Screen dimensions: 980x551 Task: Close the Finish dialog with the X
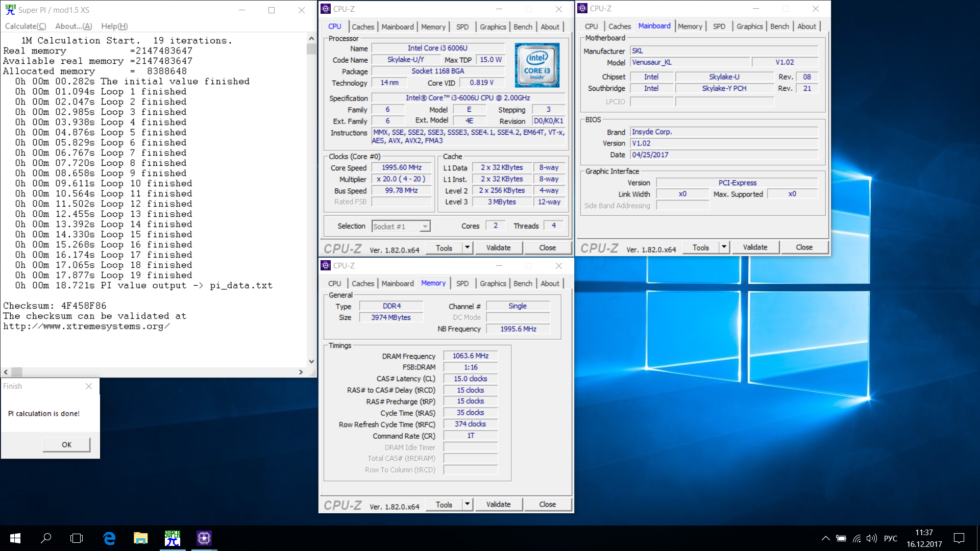point(89,386)
